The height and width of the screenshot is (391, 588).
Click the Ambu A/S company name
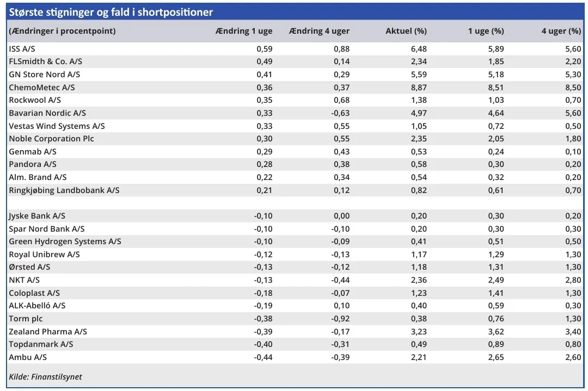tap(28, 357)
